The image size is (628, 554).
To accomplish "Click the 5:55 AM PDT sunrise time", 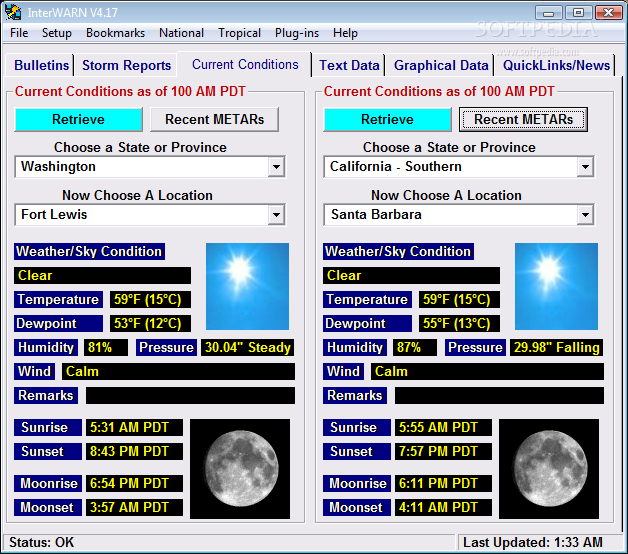I will 443,427.
